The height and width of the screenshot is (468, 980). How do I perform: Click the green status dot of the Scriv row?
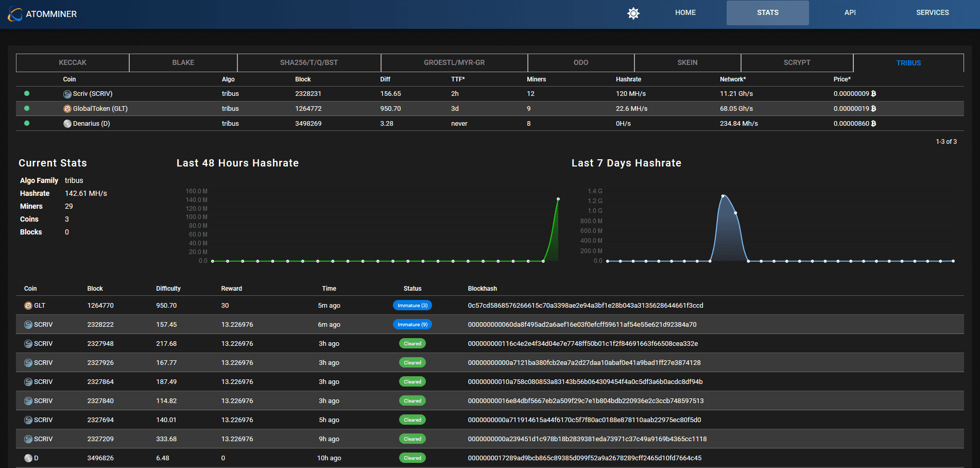(27, 93)
